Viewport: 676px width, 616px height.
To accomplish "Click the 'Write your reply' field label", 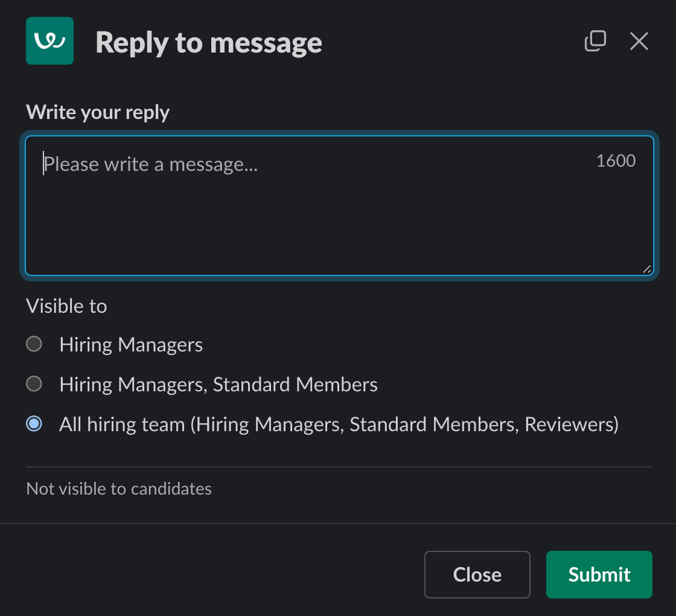I will tap(98, 112).
